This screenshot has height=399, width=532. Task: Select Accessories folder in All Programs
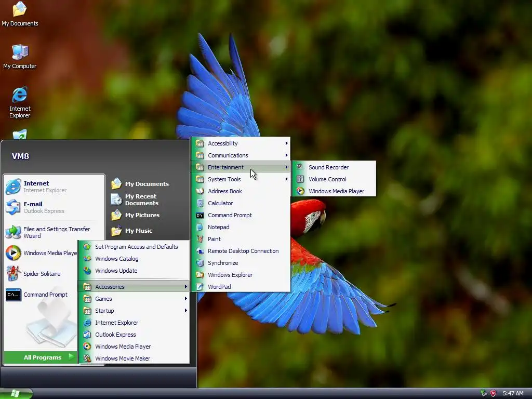[134, 287]
